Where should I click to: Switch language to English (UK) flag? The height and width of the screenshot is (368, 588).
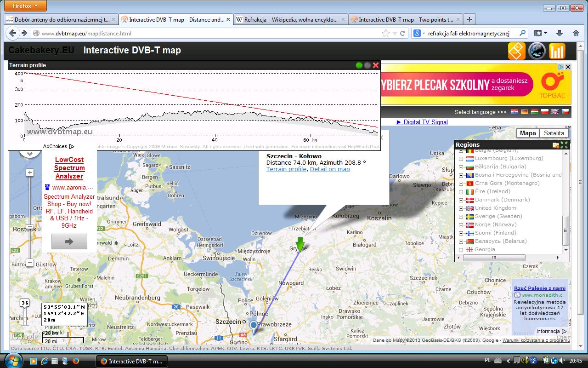pyautogui.click(x=555, y=112)
